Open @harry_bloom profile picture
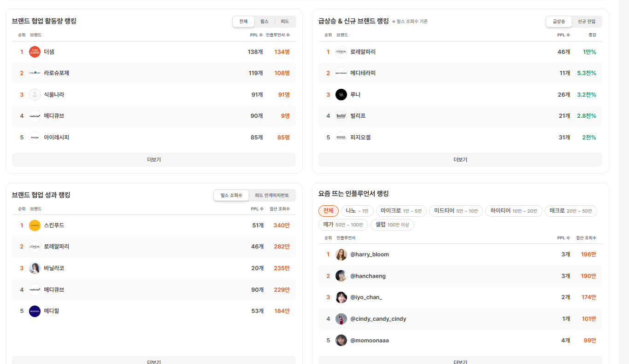 [341, 254]
